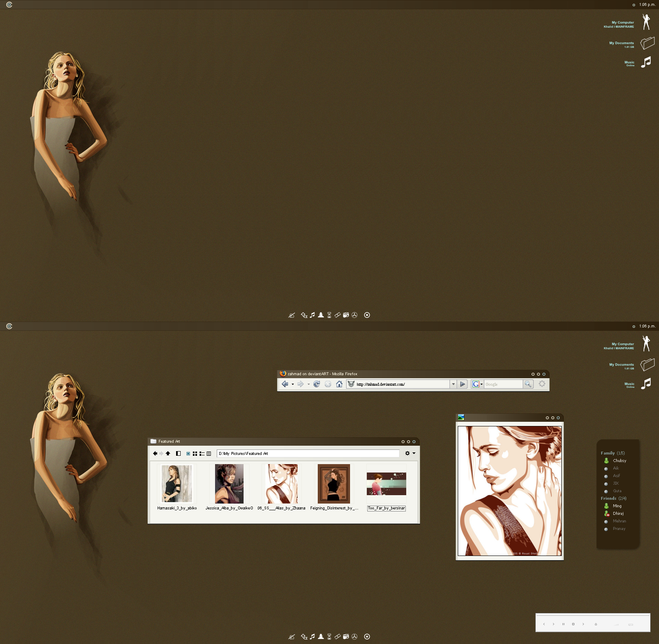Viewport: 659px width, 644px height.
Task: Click the media player seek bar
Action: click(593, 616)
